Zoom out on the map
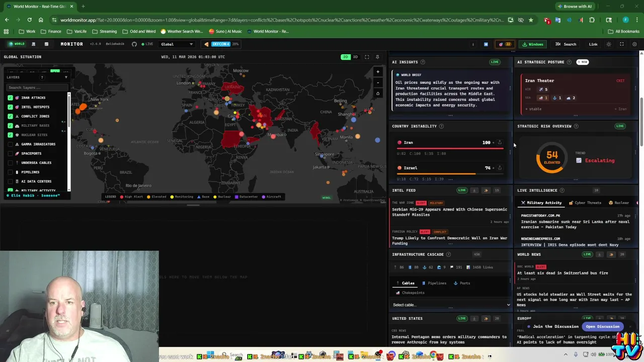This screenshot has width=644, height=362. 378,82
